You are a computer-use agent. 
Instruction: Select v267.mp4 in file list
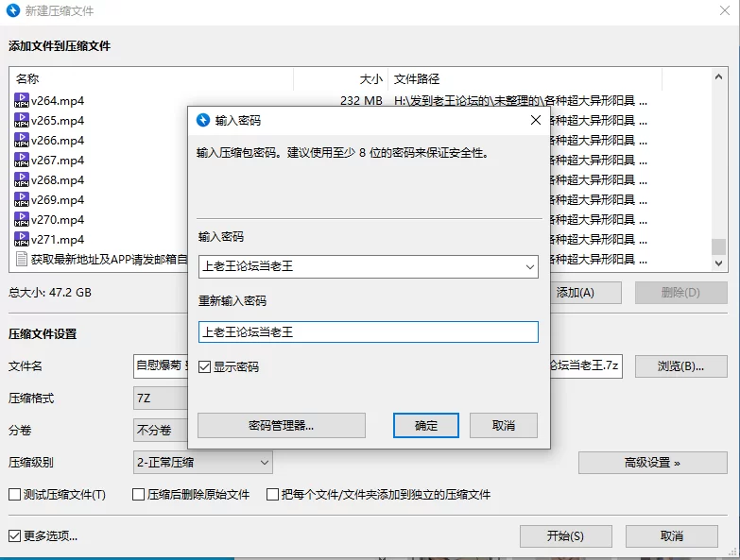point(58,160)
